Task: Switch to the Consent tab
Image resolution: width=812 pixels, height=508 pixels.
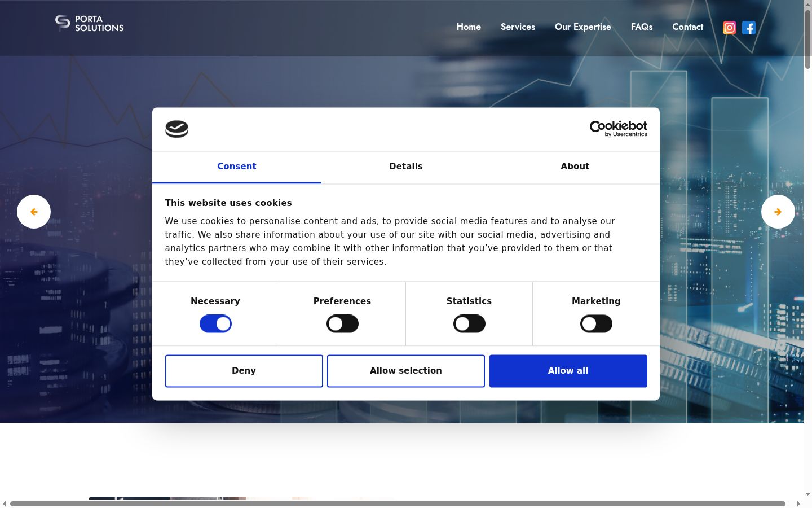Action: (237, 167)
